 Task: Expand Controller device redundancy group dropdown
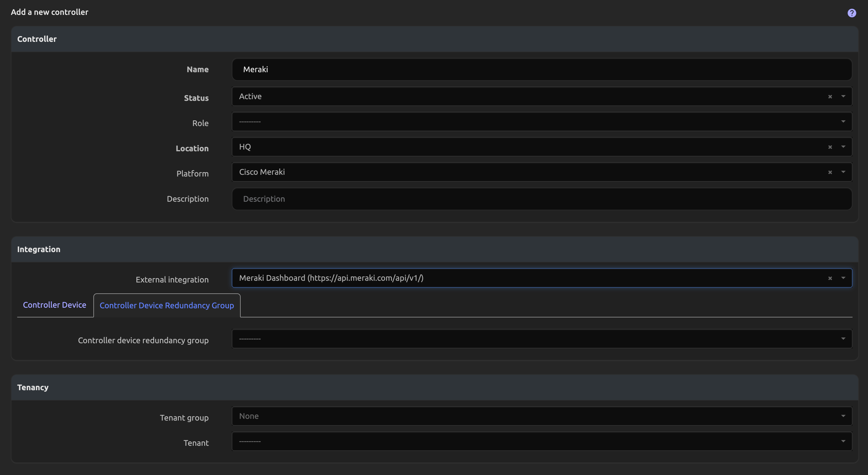[843, 339]
